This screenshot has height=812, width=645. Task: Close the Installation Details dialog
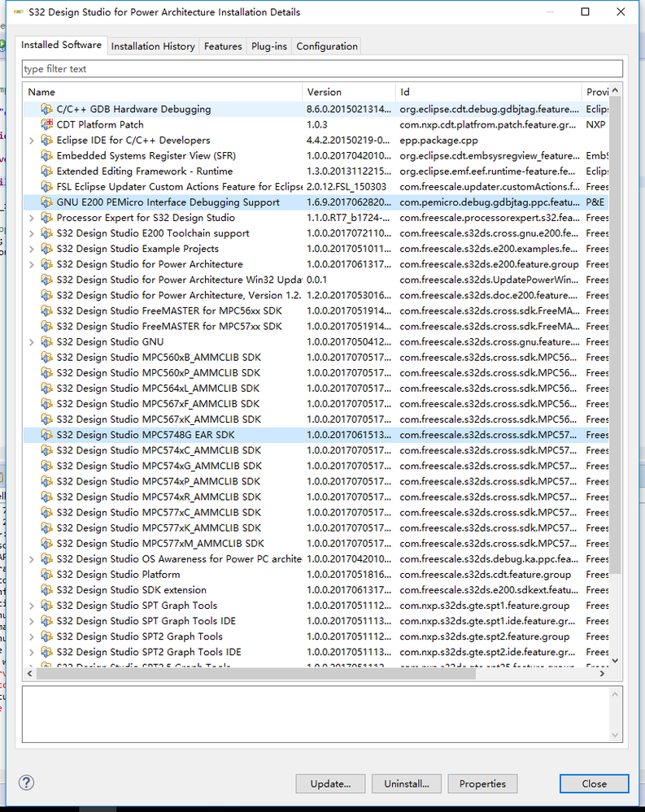(x=595, y=784)
